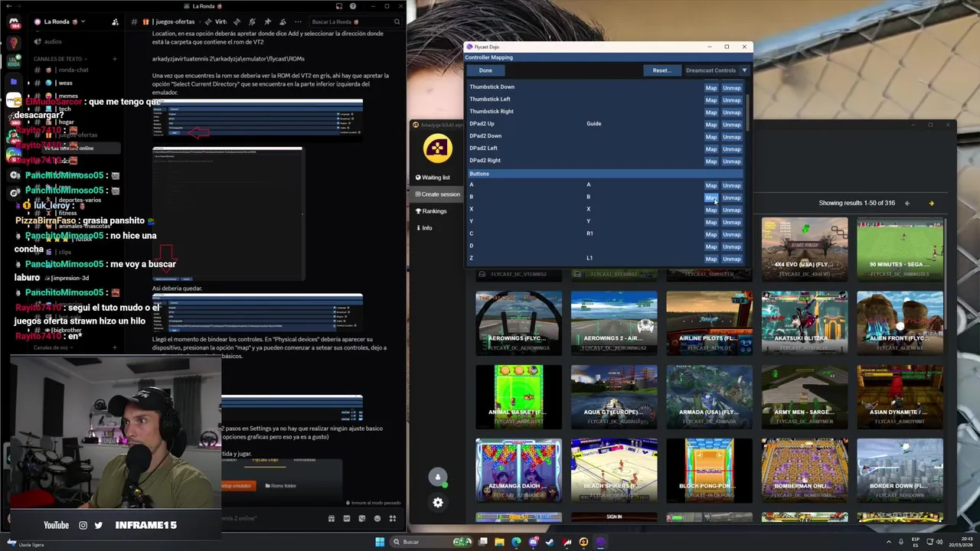Open the Create session tab in Arkadyzja
Image resolution: width=980 pixels, height=551 pixels.
(437, 194)
